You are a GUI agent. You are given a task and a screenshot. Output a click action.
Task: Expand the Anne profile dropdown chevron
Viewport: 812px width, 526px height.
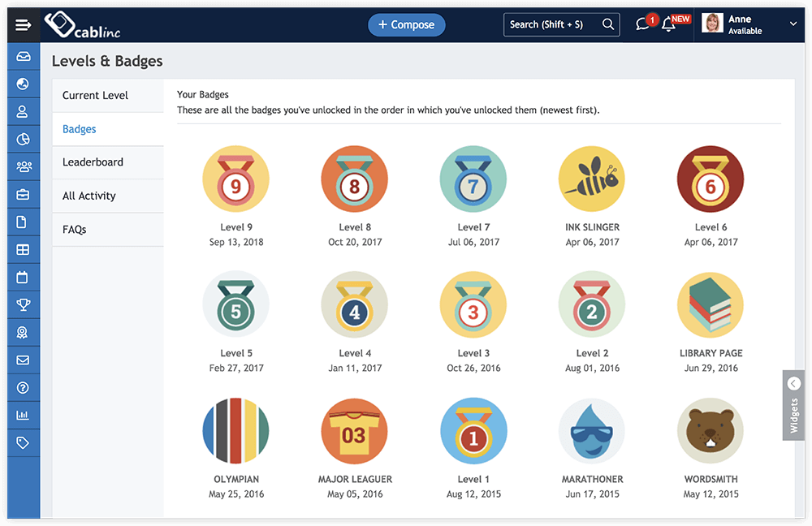click(794, 24)
